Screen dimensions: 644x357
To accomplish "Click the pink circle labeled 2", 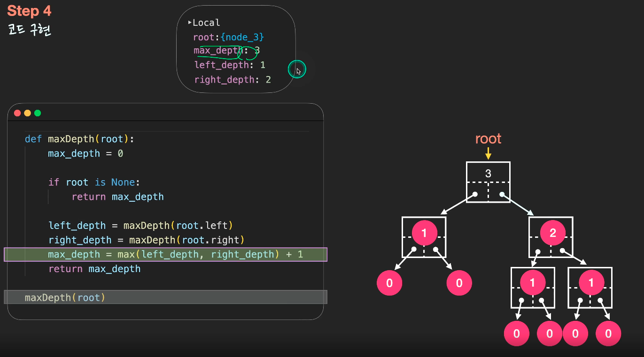I will pyautogui.click(x=552, y=233).
